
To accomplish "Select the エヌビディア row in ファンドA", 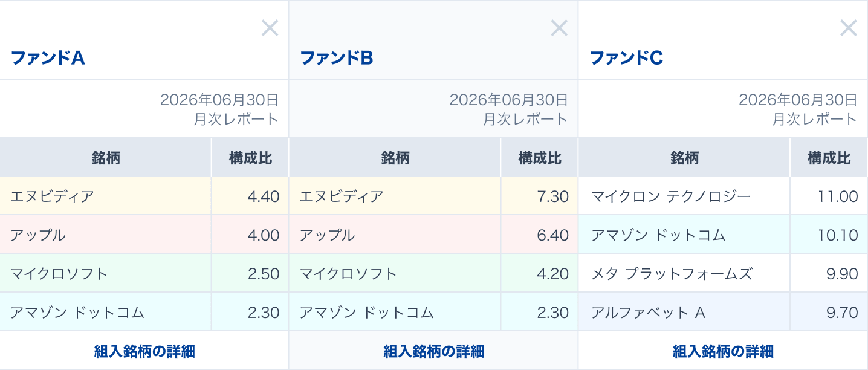I will point(144,196).
